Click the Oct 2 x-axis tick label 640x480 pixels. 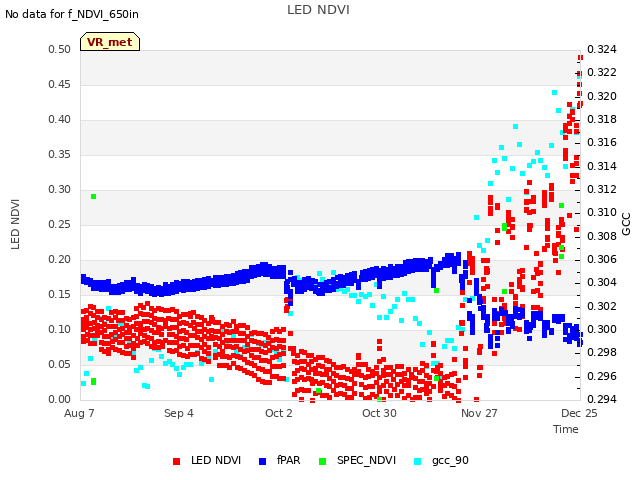click(x=279, y=413)
